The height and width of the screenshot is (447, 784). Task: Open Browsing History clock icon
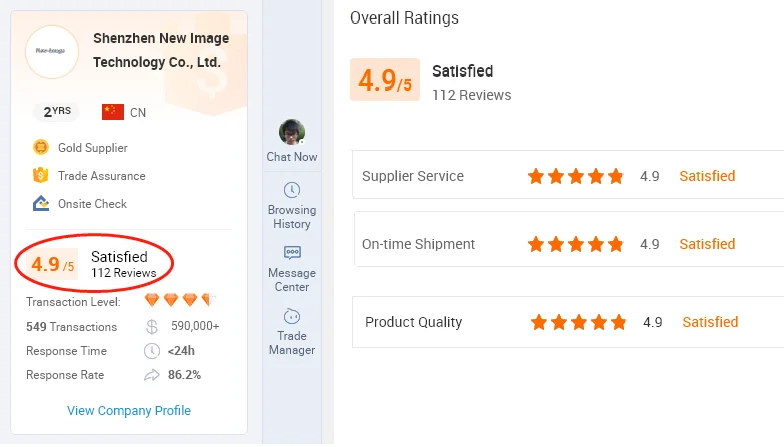(x=292, y=190)
